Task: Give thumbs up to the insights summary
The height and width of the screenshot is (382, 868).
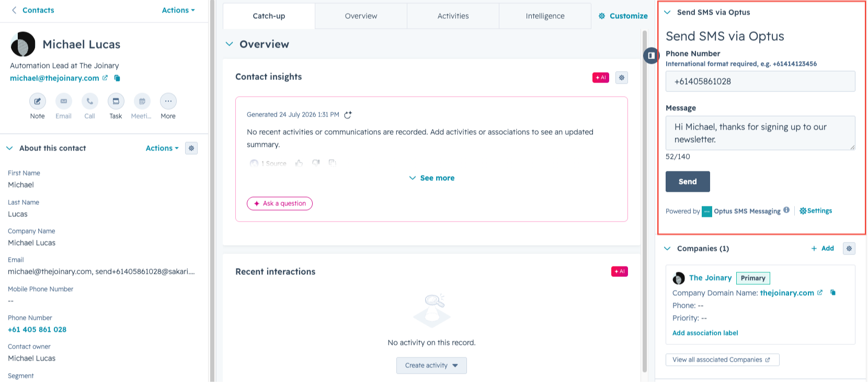Action: point(299,163)
